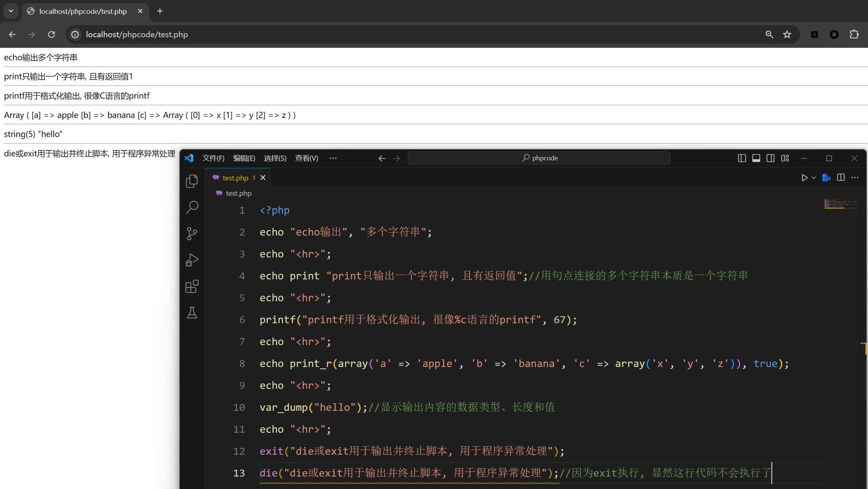This screenshot has width=868, height=489.
Task: Open the browser extensions puzzle icon
Action: 854,34
